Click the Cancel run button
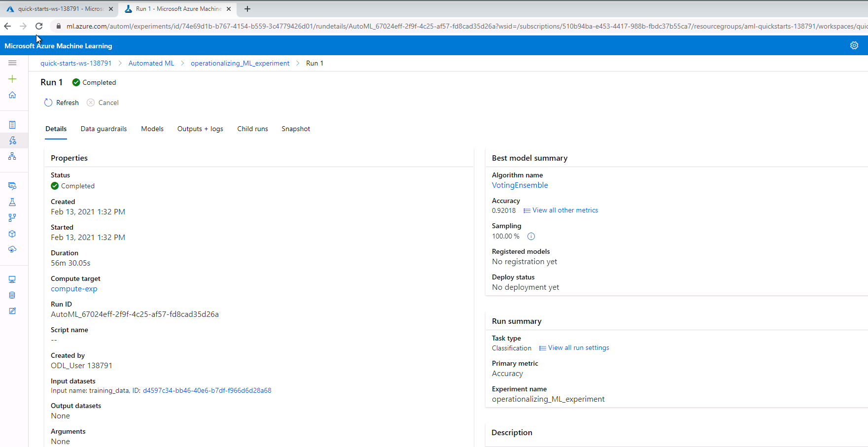This screenshot has height=447, width=868. 103,103
